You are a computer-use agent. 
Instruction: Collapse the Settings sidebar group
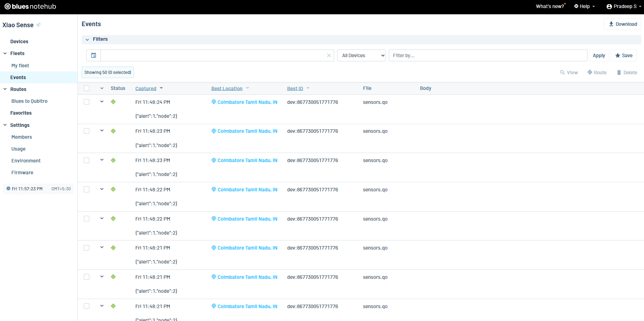pyautogui.click(x=5, y=125)
